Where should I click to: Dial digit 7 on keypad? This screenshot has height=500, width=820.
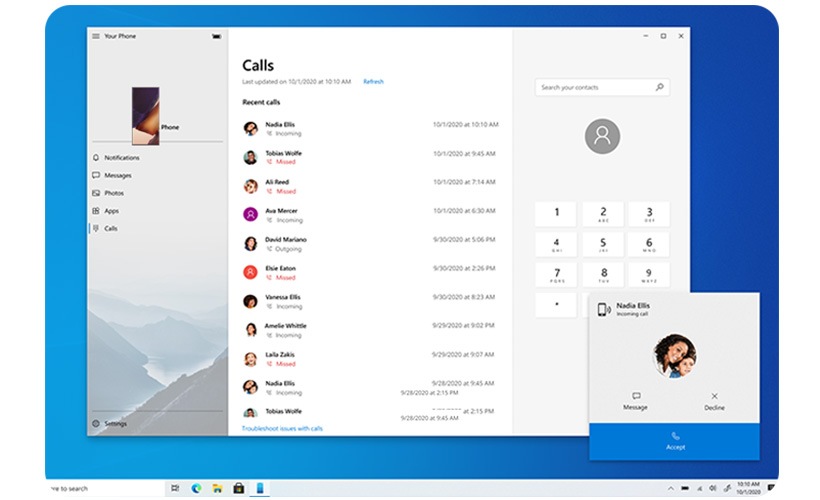click(x=556, y=275)
